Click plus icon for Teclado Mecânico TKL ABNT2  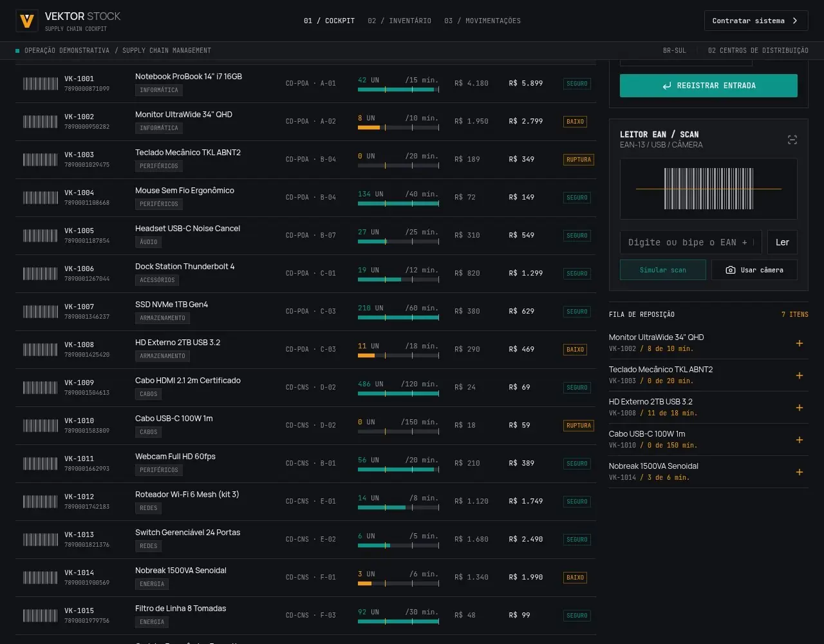pos(800,375)
